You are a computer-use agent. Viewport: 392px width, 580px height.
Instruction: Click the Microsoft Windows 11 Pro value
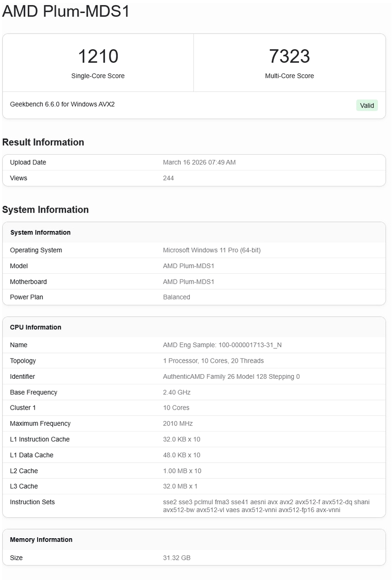click(x=212, y=250)
